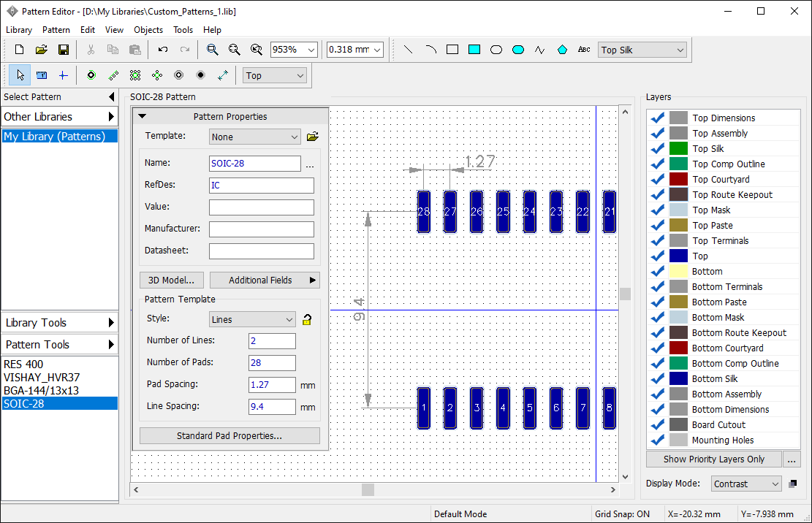Expand the Pattern Tools section

coord(59,345)
